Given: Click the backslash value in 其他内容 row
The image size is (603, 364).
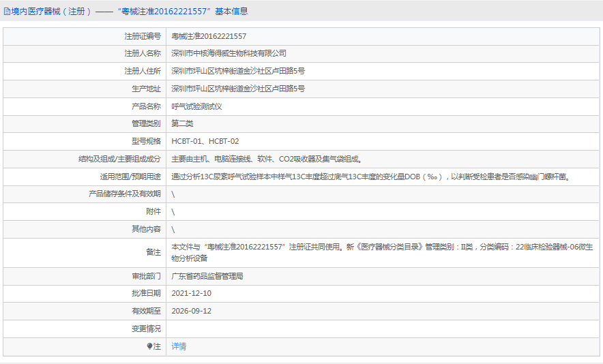Looking at the screenshot, I should (x=173, y=230).
